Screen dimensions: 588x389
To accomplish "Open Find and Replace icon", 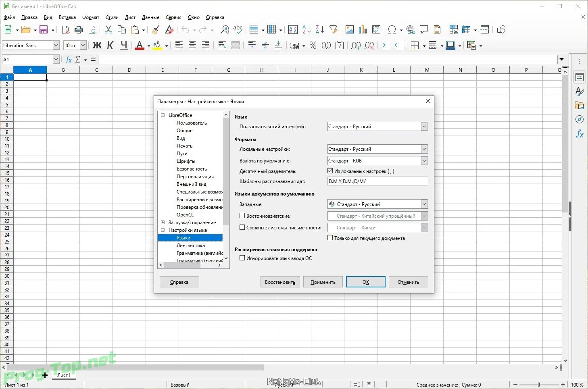I will click(x=225, y=29).
